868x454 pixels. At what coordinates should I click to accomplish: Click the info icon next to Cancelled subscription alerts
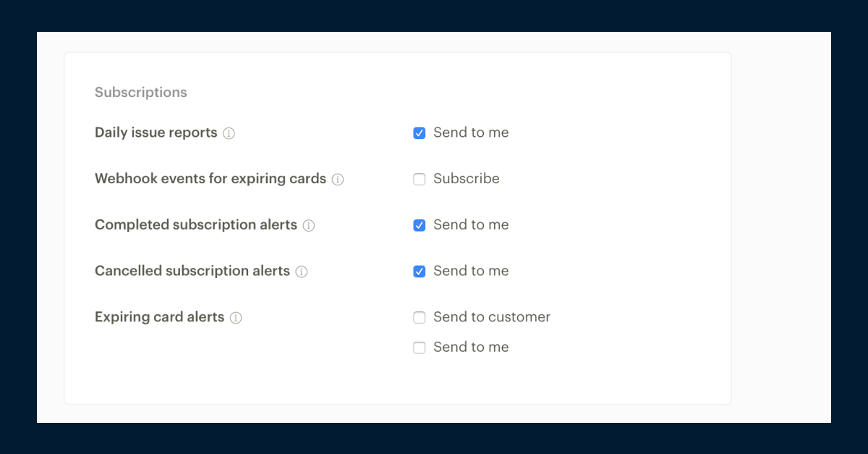click(302, 272)
